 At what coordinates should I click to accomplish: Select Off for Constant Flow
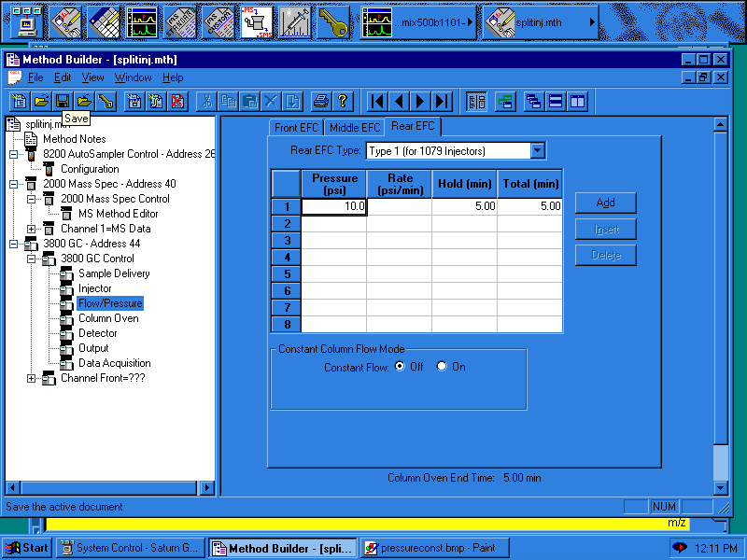click(x=400, y=366)
